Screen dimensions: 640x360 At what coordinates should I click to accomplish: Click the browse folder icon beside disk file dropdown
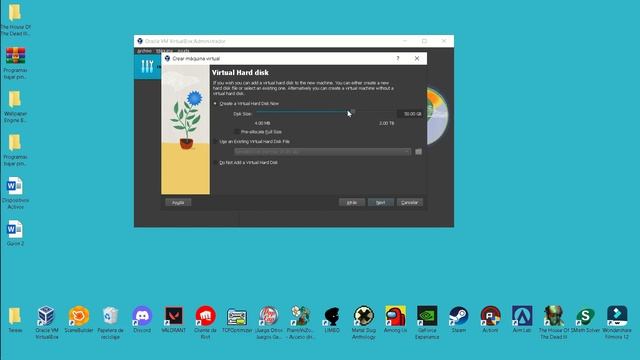(x=418, y=151)
